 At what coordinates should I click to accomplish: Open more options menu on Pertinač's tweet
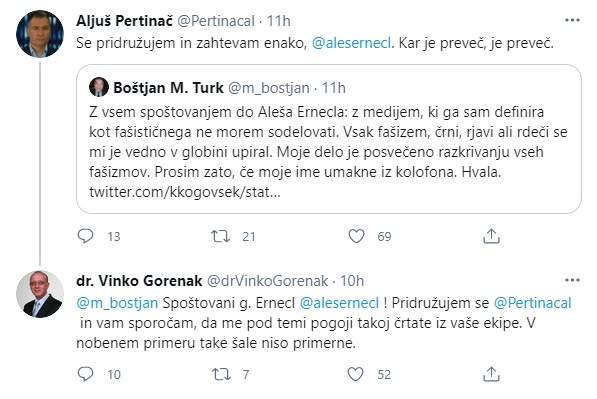[572, 20]
